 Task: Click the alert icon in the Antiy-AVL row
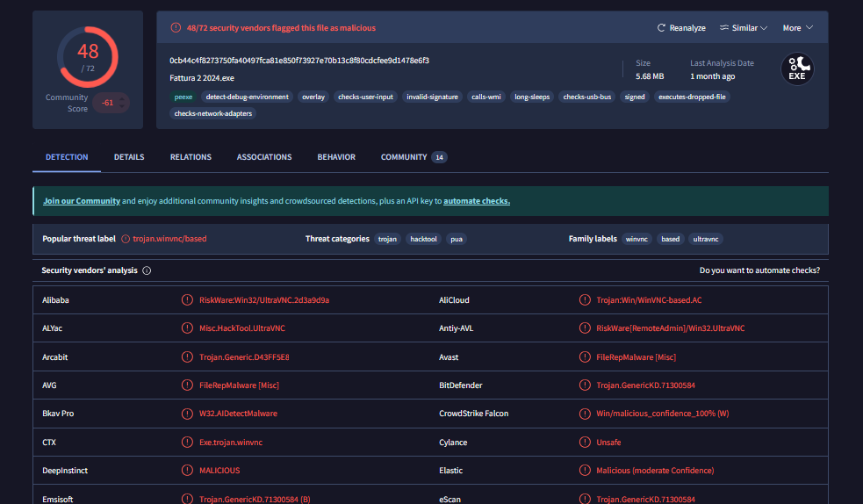tap(585, 328)
